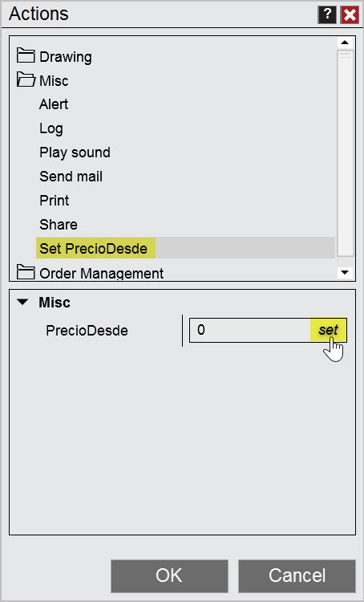Open the Drawing folder icon

coord(26,56)
